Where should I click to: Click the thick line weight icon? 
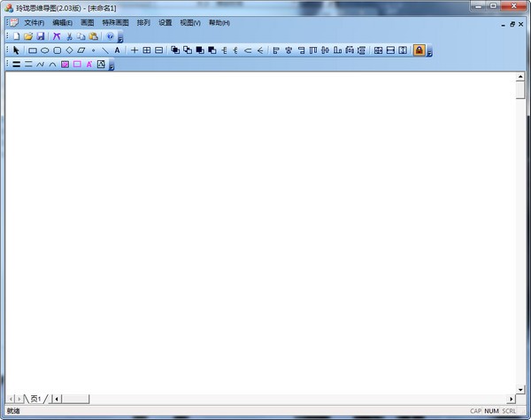coord(16,65)
